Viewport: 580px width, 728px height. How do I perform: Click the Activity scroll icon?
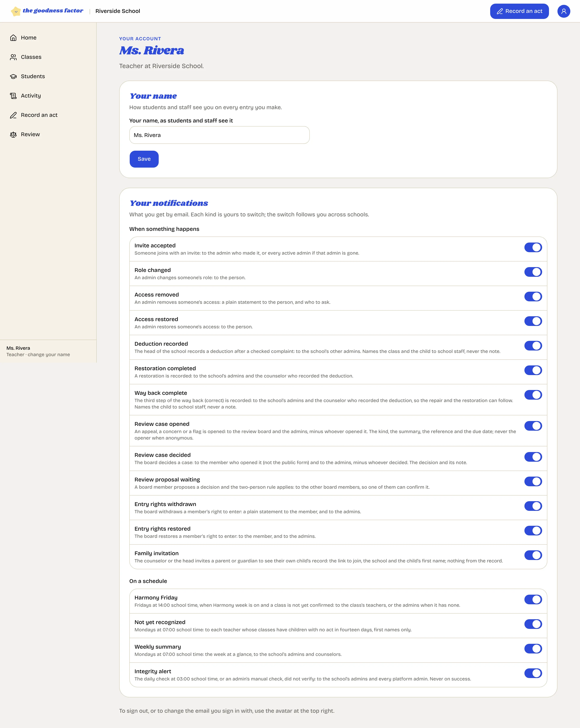pyautogui.click(x=13, y=96)
